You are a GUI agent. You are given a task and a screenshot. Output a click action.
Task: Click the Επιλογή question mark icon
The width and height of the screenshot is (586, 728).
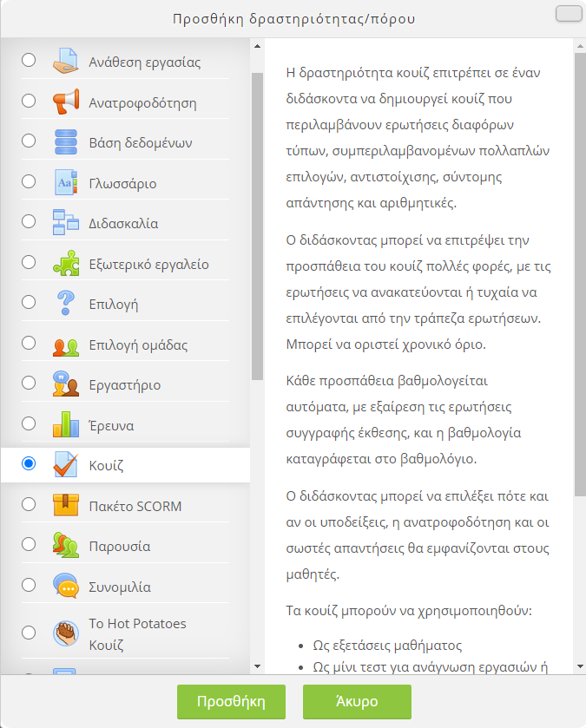[x=65, y=303]
